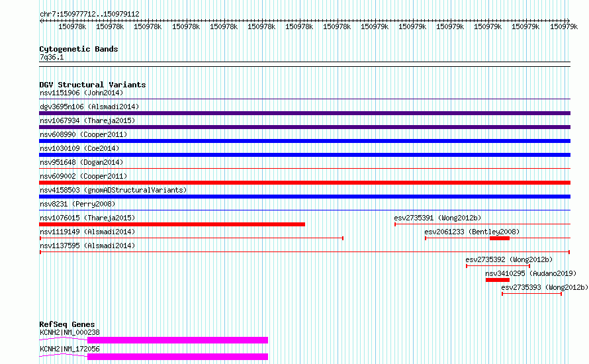Viewport: 589px width, 364px height.
Task: Open the nsv8231 (Perry2008) variant label
Action: (x=77, y=204)
